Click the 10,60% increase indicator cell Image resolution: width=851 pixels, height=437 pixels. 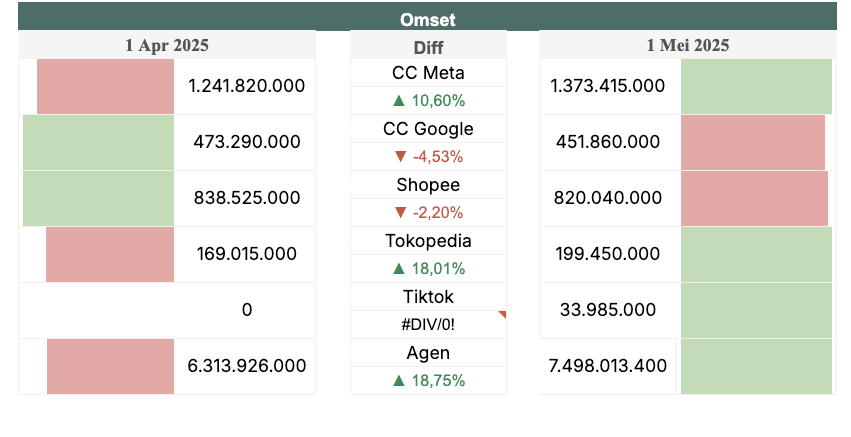click(428, 100)
